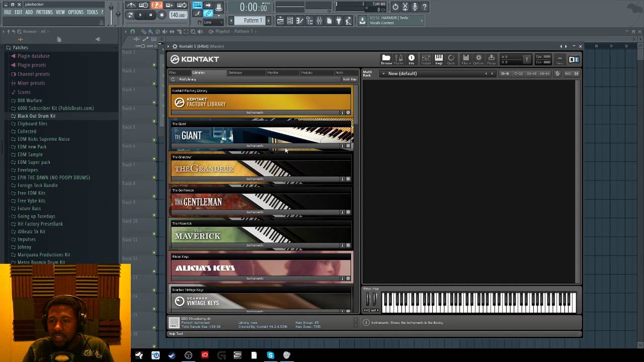Image resolution: width=644 pixels, height=362 pixels.
Task: Open Kontakt Output section
Action: [x=426, y=60]
